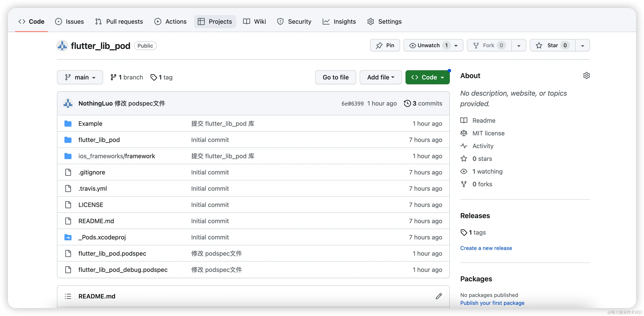Expand the main branch selector dropdown
The width and height of the screenshot is (644, 316).
pyautogui.click(x=80, y=77)
